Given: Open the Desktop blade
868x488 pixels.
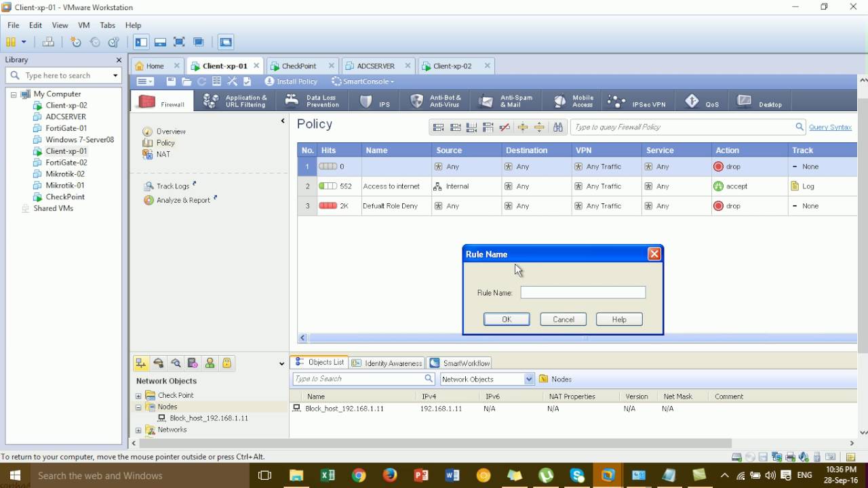Looking at the screenshot, I should [x=759, y=101].
